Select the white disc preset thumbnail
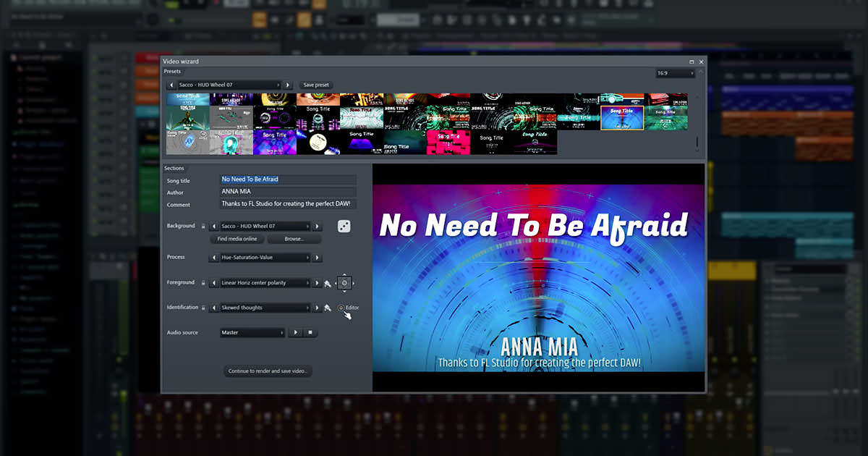 click(318, 142)
